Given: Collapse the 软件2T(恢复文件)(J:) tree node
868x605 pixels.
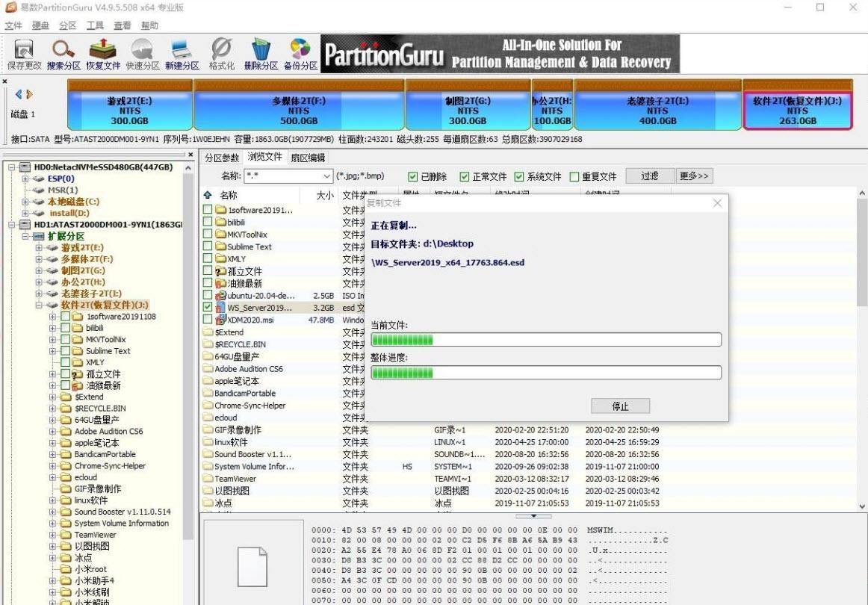Looking at the screenshot, I should pos(39,305).
